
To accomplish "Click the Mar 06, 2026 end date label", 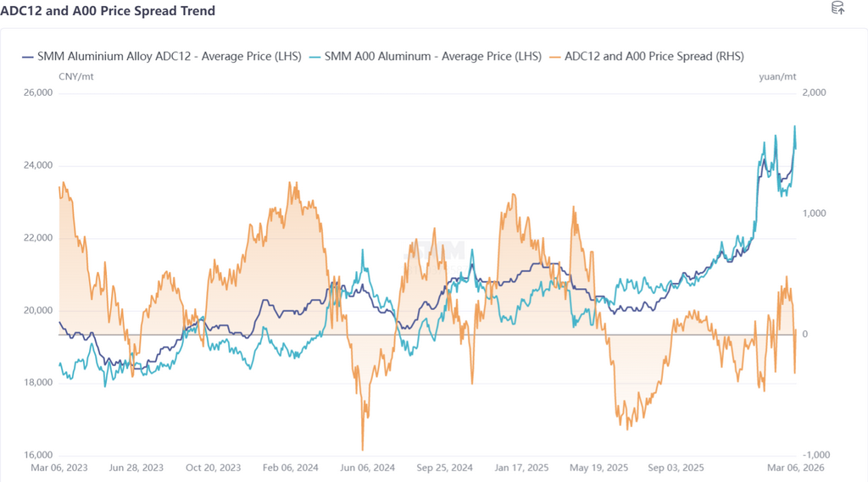I will (x=797, y=468).
